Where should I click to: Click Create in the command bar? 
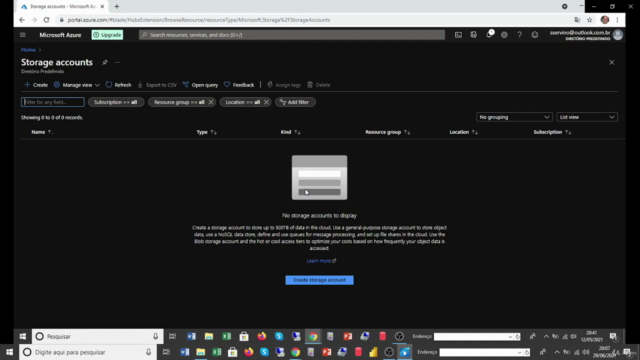(36, 85)
